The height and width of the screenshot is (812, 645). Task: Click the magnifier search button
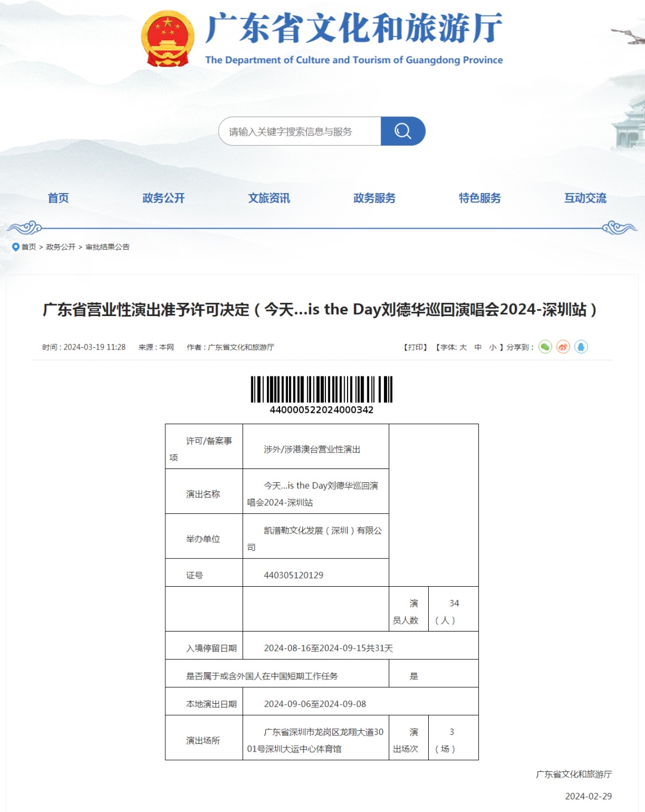(x=403, y=131)
